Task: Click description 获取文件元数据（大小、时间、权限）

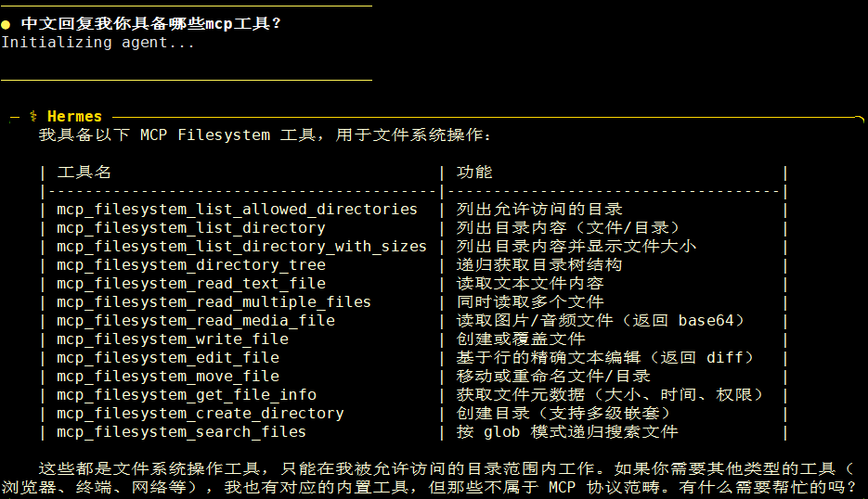Action: point(610,394)
